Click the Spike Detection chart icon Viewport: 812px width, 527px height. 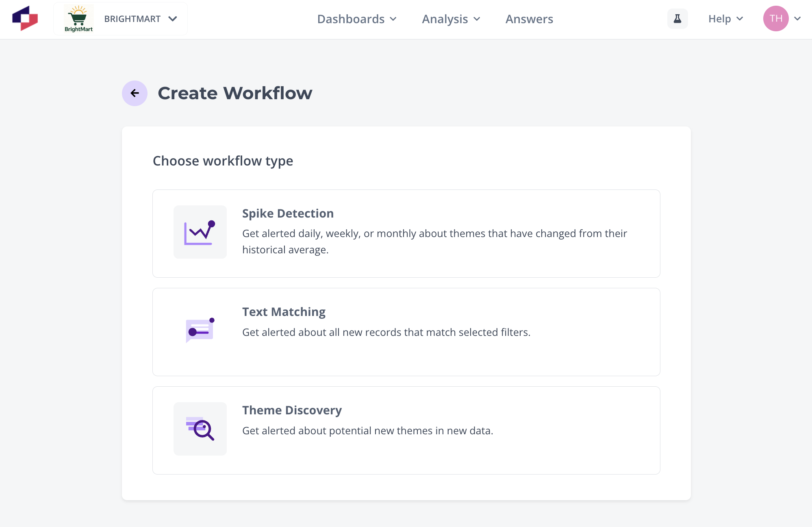click(200, 232)
